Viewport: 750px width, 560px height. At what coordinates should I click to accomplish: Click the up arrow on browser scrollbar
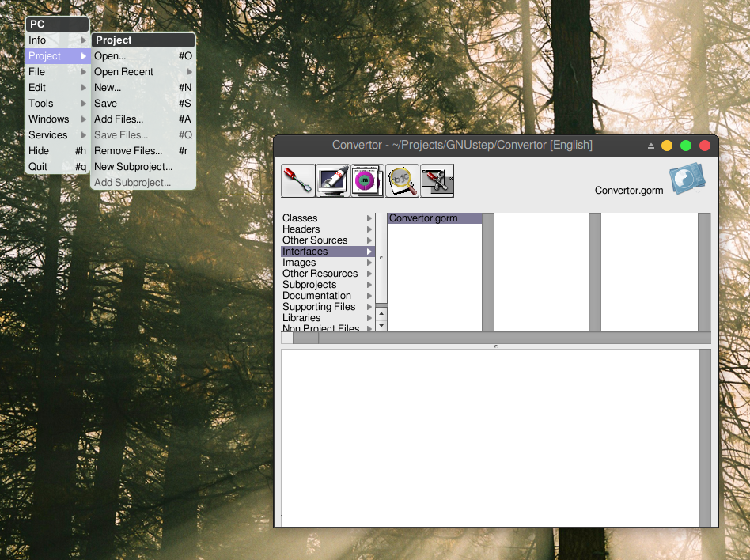click(x=381, y=313)
